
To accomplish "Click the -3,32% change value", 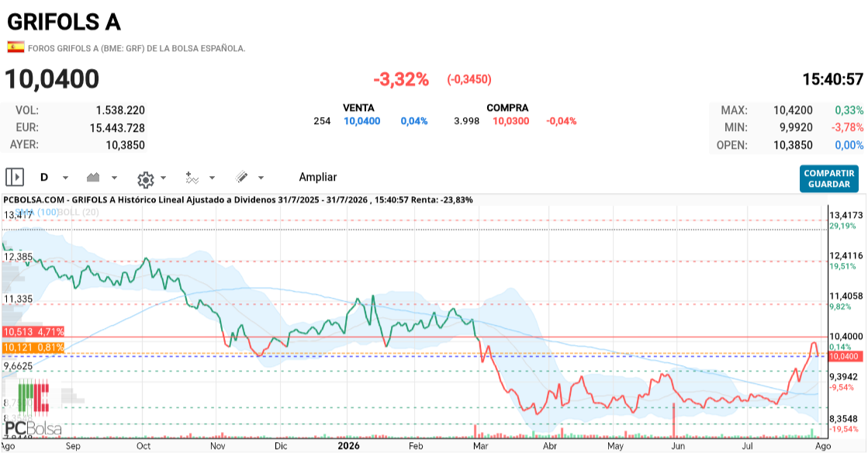I will click(x=401, y=79).
